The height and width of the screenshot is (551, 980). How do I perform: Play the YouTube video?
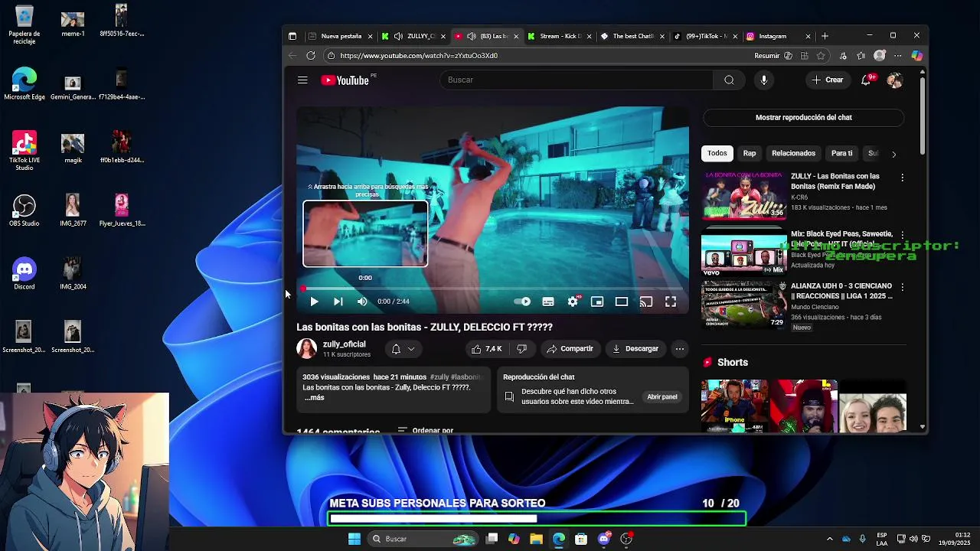tap(314, 302)
